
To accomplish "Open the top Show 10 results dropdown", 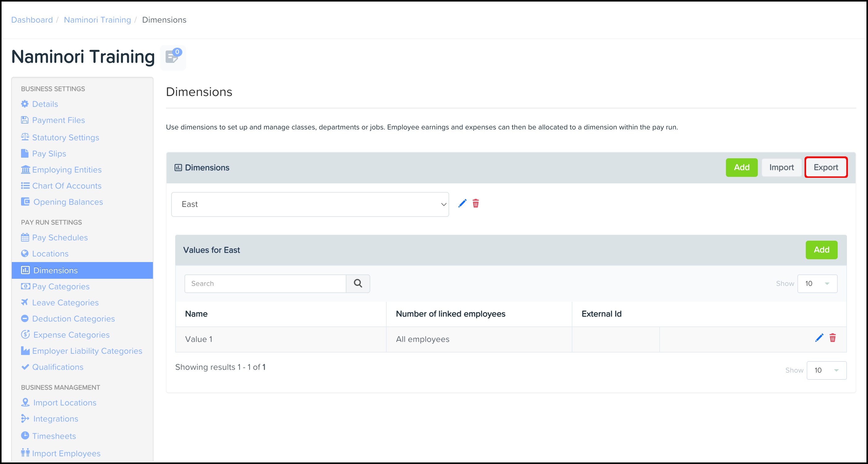I will click(x=817, y=284).
